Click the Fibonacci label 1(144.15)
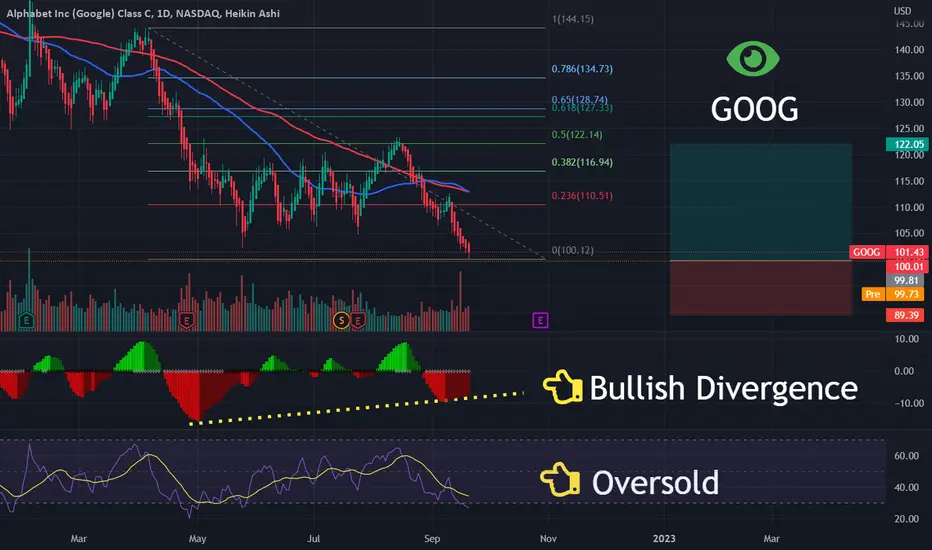The height and width of the screenshot is (550, 932). [x=572, y=19]
